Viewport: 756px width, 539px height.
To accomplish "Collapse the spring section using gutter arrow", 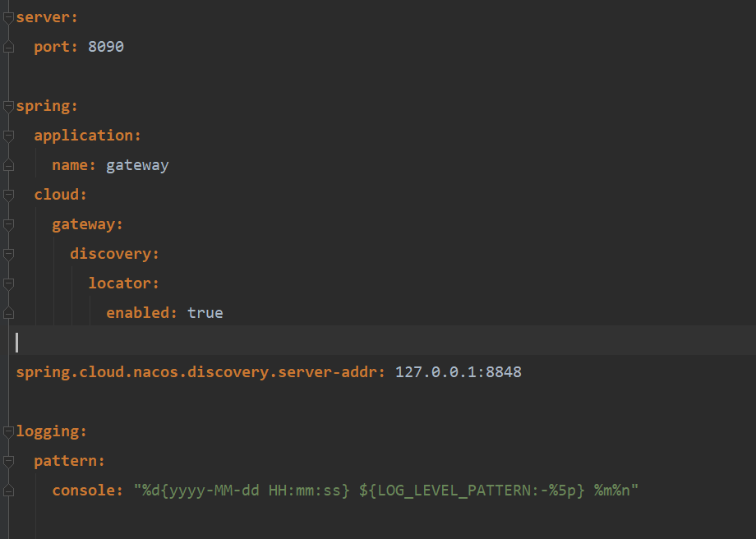I will [7, 105].
